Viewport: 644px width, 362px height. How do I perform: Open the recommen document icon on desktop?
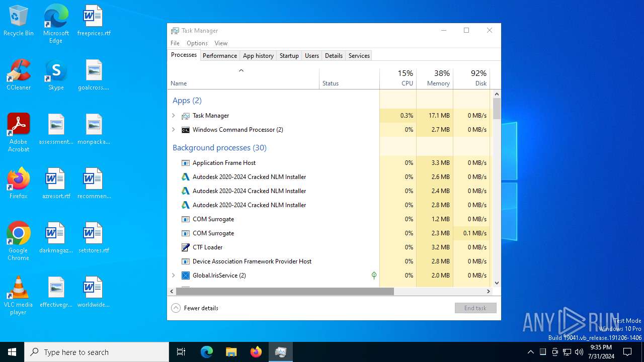pyautogui.click(x=94, y=184)
